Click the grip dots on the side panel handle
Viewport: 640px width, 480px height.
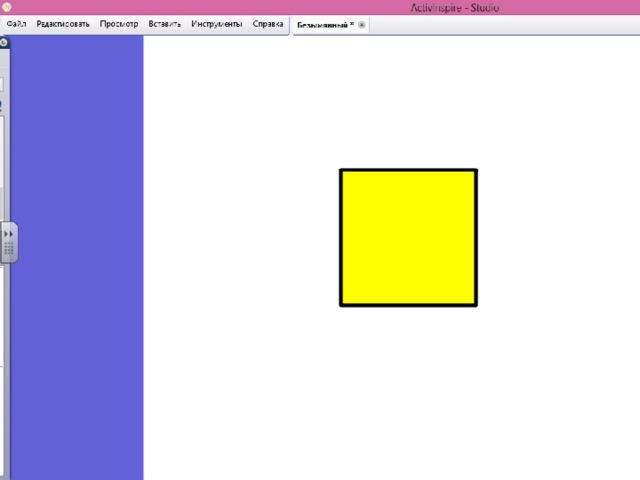pyautogui.click(x=9, y=248)
